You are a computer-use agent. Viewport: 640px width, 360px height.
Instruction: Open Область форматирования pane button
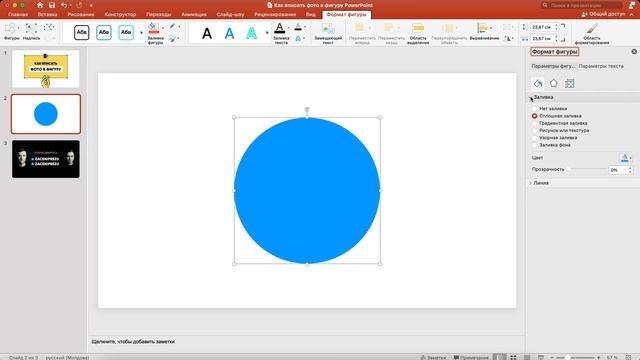[x=592, y=33]
